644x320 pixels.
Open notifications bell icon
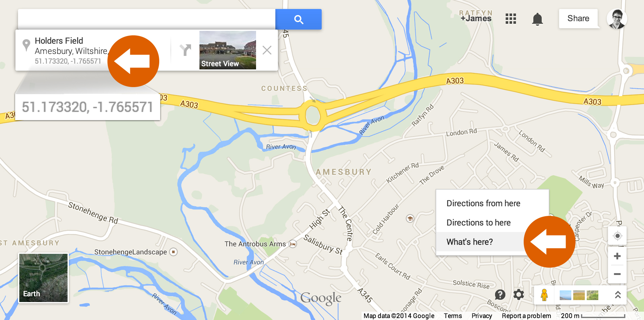pyautogui.click(x=537, y=19)
